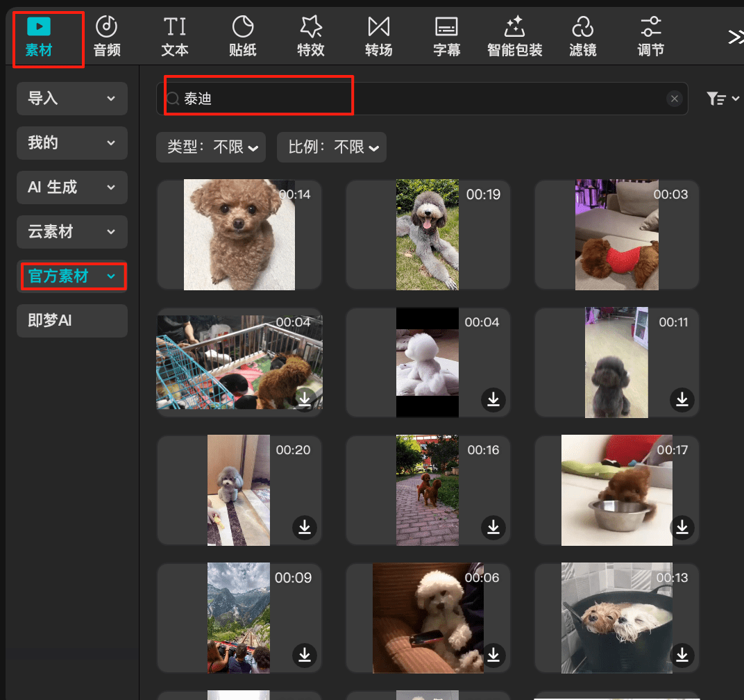Open the 滤镜 filters tab
The image size is (744, 700).
pos(582,37)
